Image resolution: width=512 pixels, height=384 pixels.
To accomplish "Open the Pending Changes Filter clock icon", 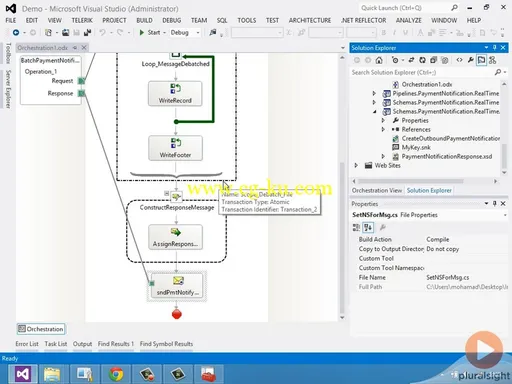I will 395,60.
